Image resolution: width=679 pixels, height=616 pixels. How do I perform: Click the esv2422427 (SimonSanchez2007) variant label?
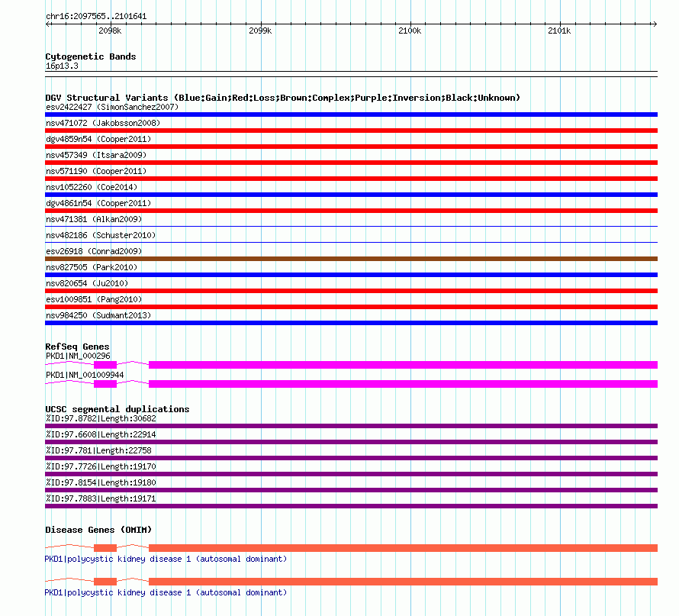[112, 107]
